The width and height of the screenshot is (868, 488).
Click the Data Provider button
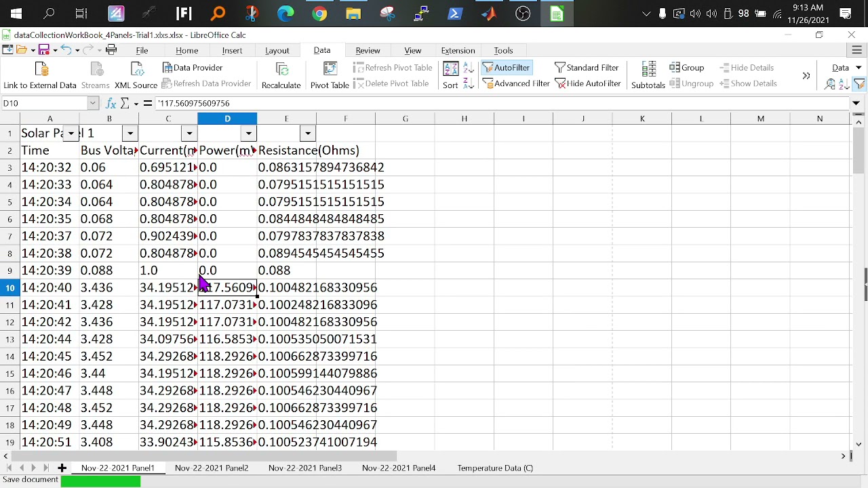pyautogui.click(x=193, y=68)
